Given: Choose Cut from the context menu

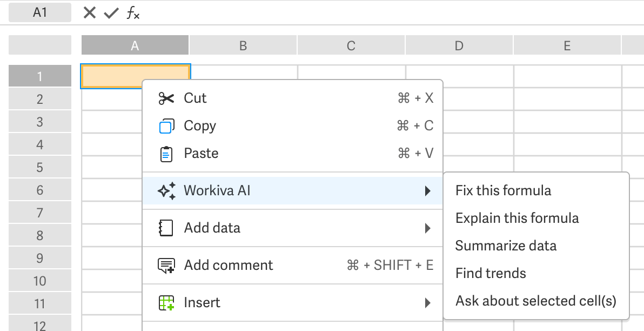Looking at the screenshot, I should click(x=293, y=98).
